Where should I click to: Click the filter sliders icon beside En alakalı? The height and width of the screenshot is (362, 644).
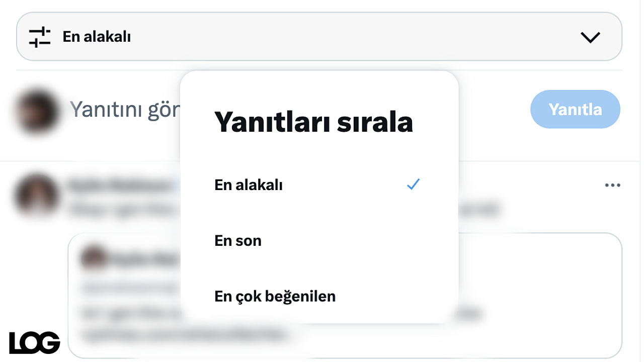click(40, 37)
